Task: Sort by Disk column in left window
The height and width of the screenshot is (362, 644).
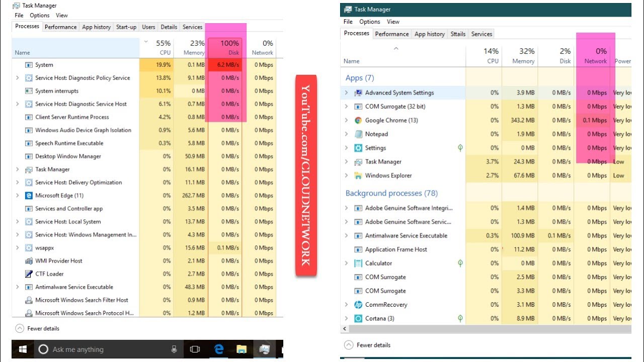Action: (x=225, y=48)
